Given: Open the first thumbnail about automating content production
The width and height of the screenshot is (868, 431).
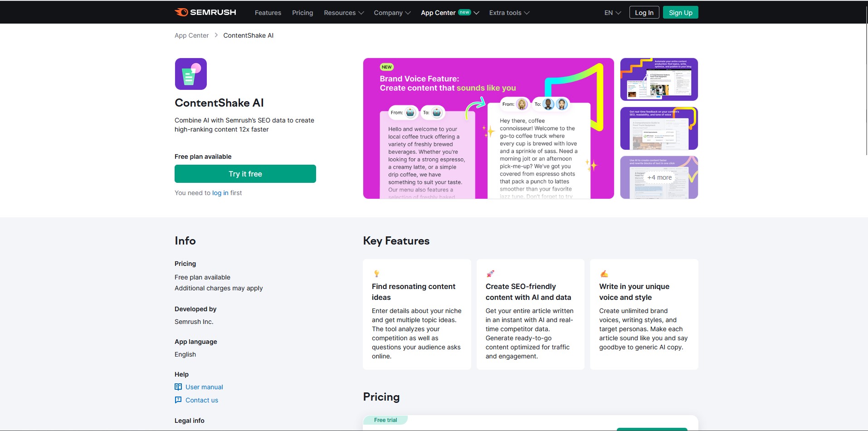Looking at the screenshot, I should [x=659, y=79].
